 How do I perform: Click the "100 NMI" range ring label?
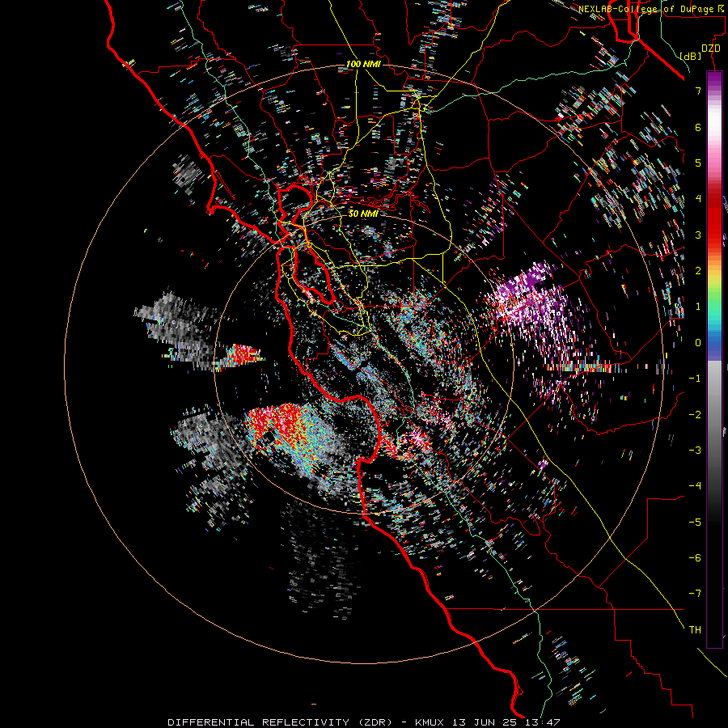[363, 64]
